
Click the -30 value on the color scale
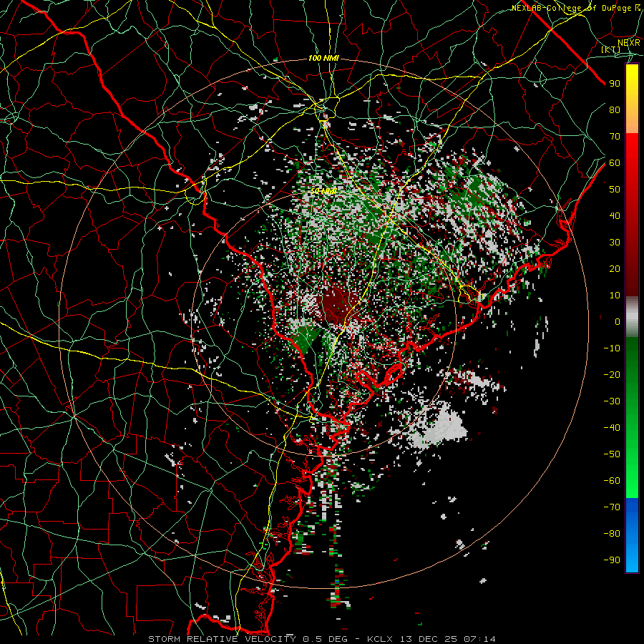612,401
